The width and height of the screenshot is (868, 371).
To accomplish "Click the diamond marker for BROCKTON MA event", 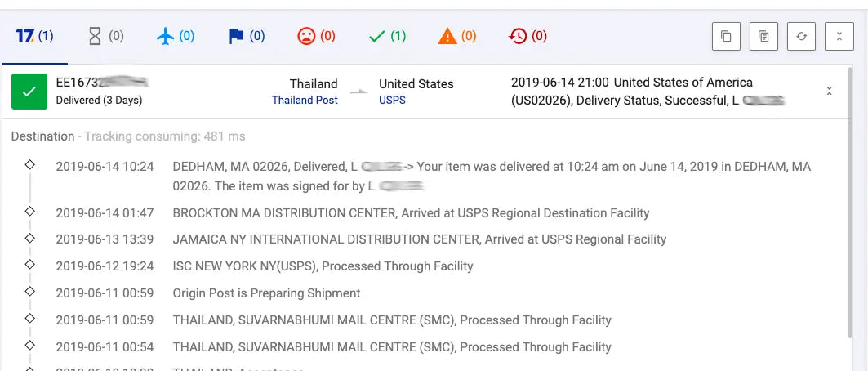I will (30, 212).
